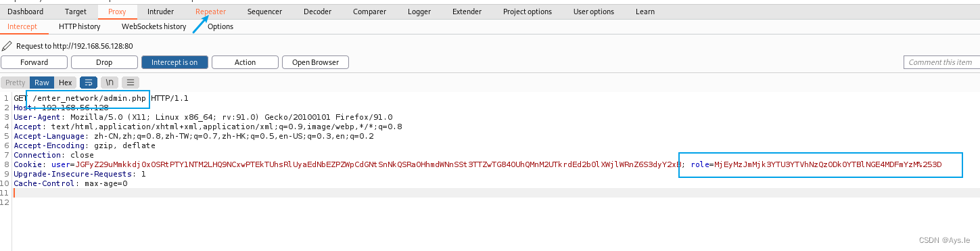Viewport: 980px width, 251px height.
Task: Open the Action menu button
Action: tap(245, 62)
